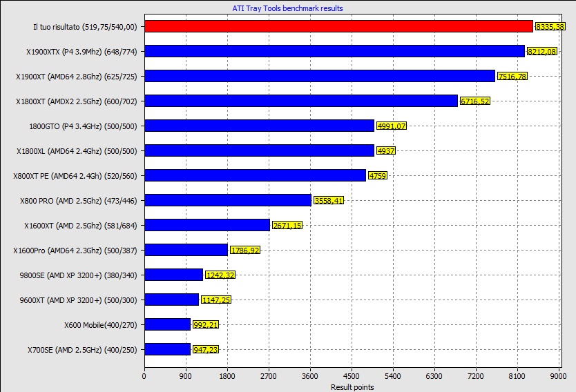Image resolution: width=576 pixels, height=392 pixels.
Task: Select the blue X1900XTX bar
Action: (x=334, y=51)
